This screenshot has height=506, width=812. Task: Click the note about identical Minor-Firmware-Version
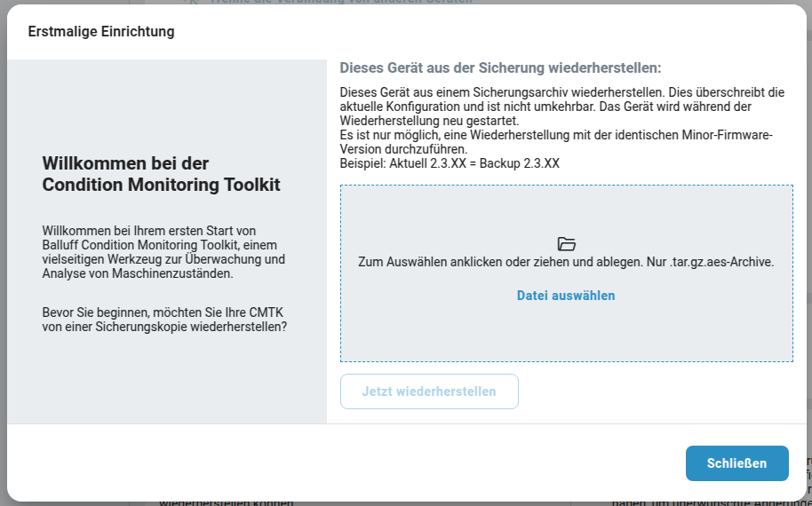556,142
